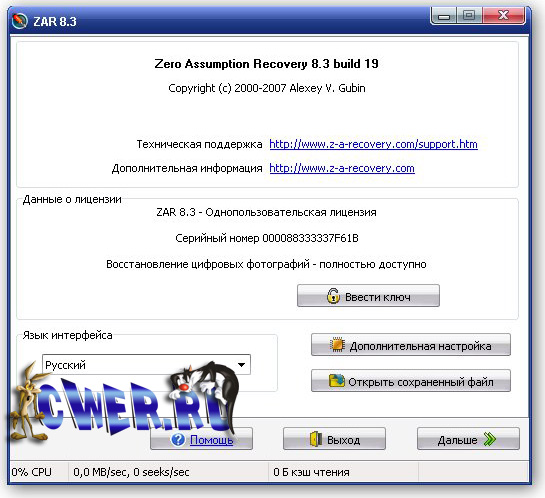Image resolution: width=545 pixels, height=498 pixels.
Task: Click the Дополнительная информация label
Action: (x=187, y=169)
